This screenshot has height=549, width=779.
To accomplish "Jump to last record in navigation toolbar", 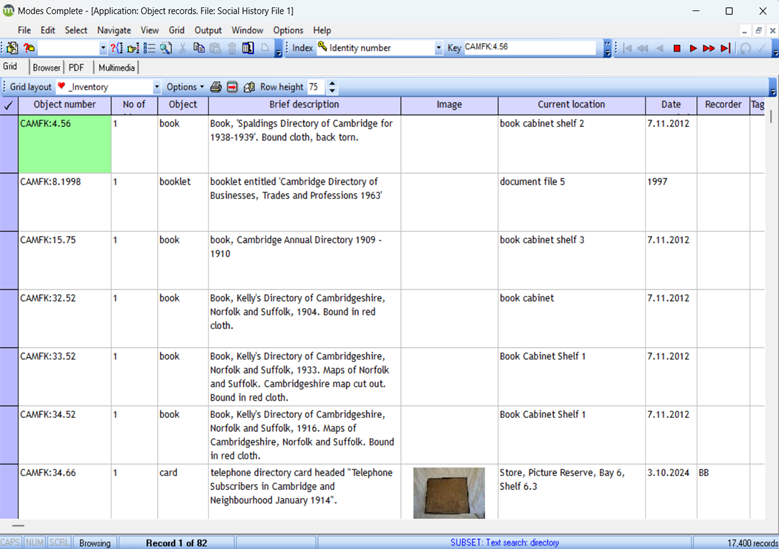I will click(725, 48).
